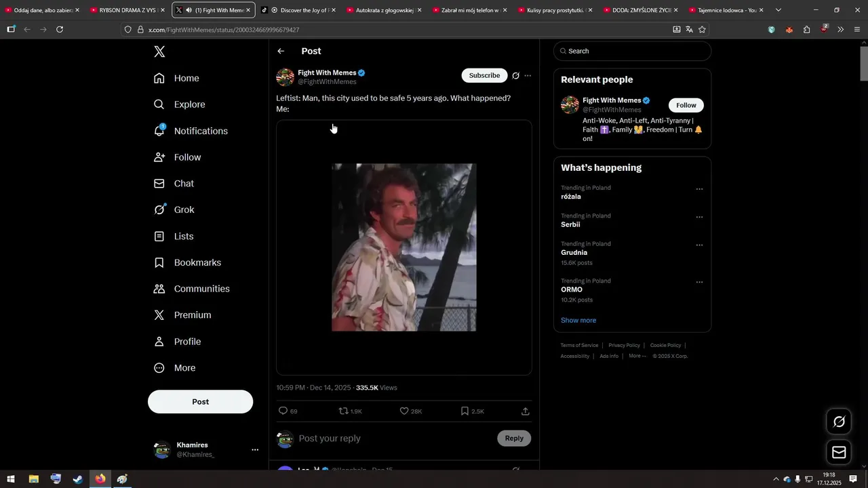Open Explore page
The width and height of the screenshot is (868, 488).
179,104
